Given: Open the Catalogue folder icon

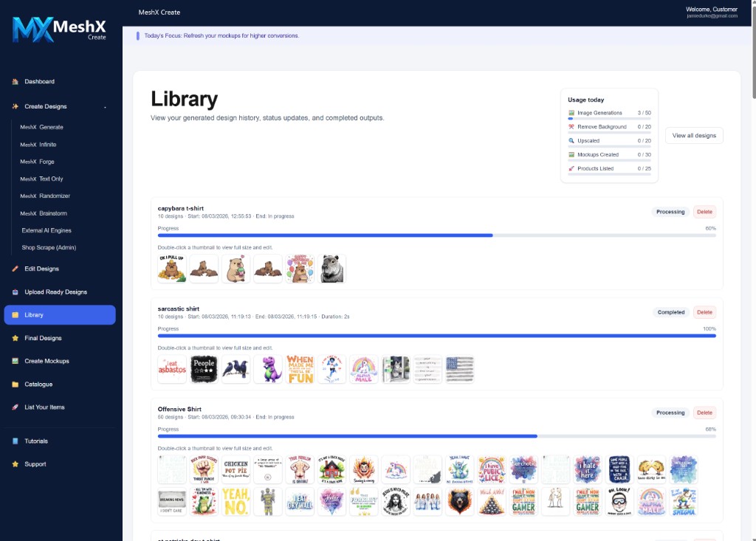Looking at the screenshot, I should click(x=15, y=384).
